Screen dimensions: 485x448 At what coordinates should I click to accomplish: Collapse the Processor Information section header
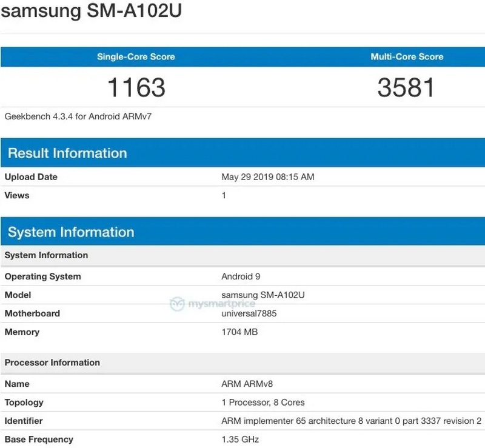coord(53,363)
